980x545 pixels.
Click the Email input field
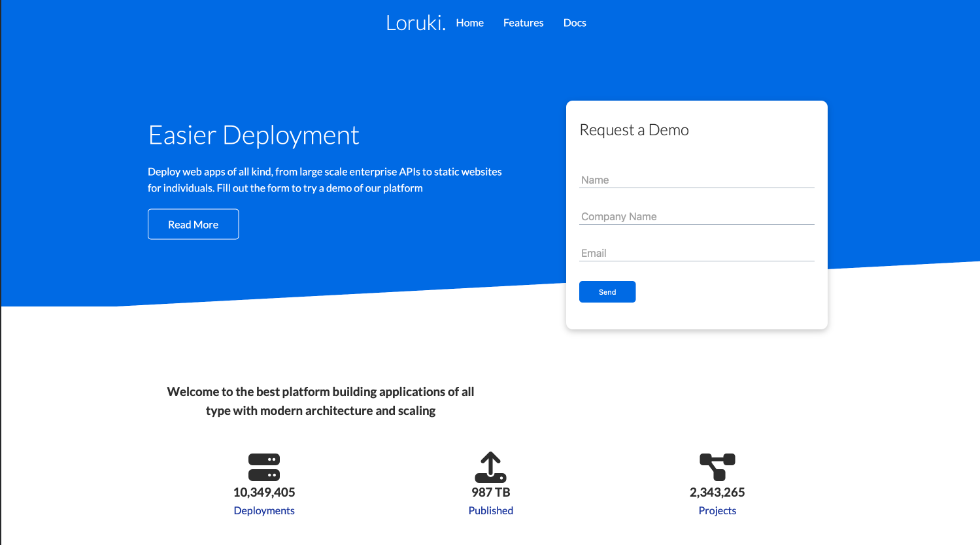coord(696,253)
